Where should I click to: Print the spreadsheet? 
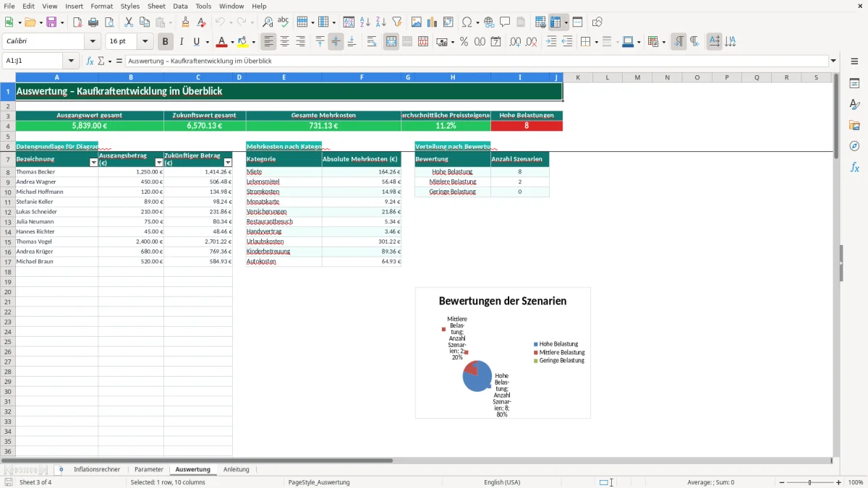pos(93,22)
